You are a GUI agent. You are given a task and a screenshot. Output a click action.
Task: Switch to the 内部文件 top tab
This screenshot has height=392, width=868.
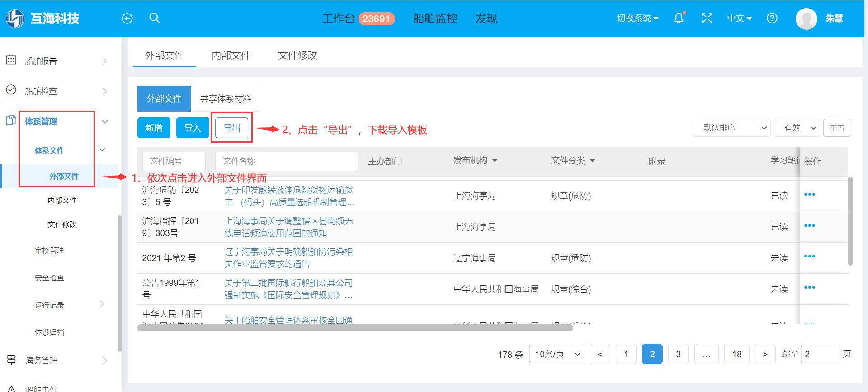tap(231, 55)
